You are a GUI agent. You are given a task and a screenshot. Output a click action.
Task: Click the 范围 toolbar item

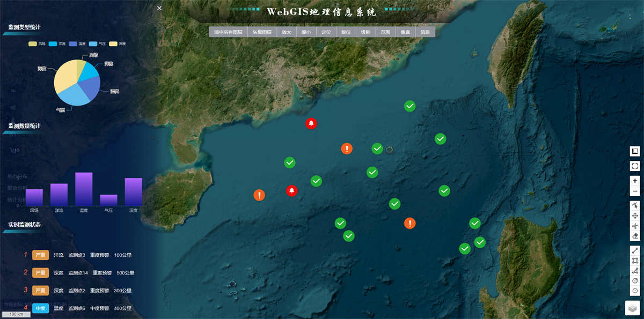[x=385, y=32]
